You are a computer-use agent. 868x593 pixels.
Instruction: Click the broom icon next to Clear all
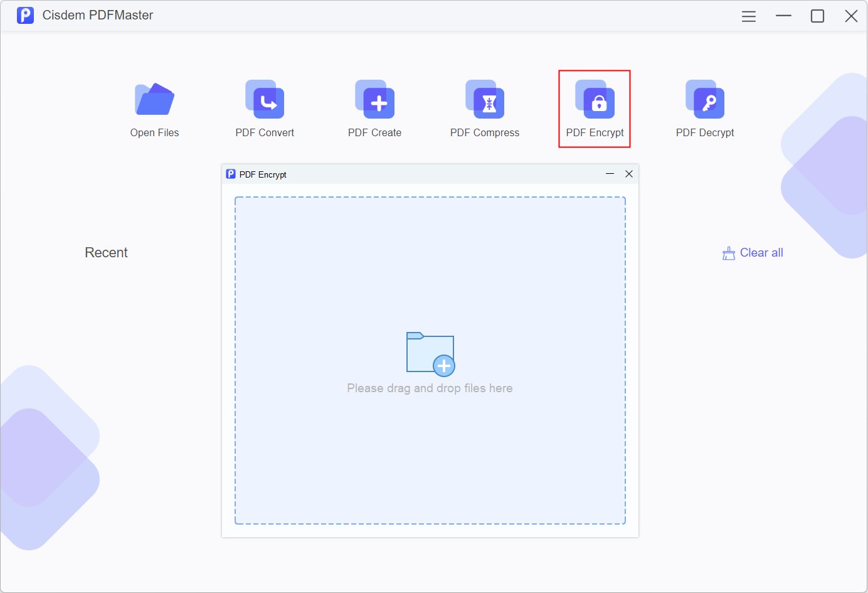[728, 252]
